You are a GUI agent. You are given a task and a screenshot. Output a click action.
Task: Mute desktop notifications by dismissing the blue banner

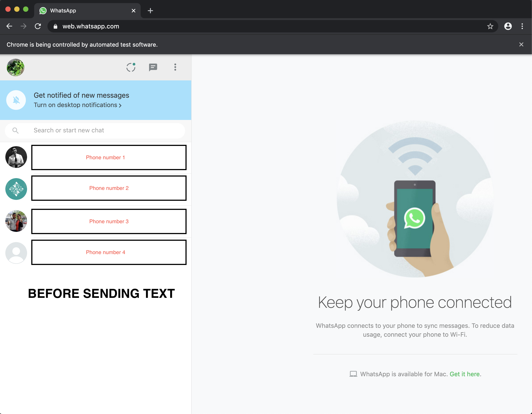point(16,100)
